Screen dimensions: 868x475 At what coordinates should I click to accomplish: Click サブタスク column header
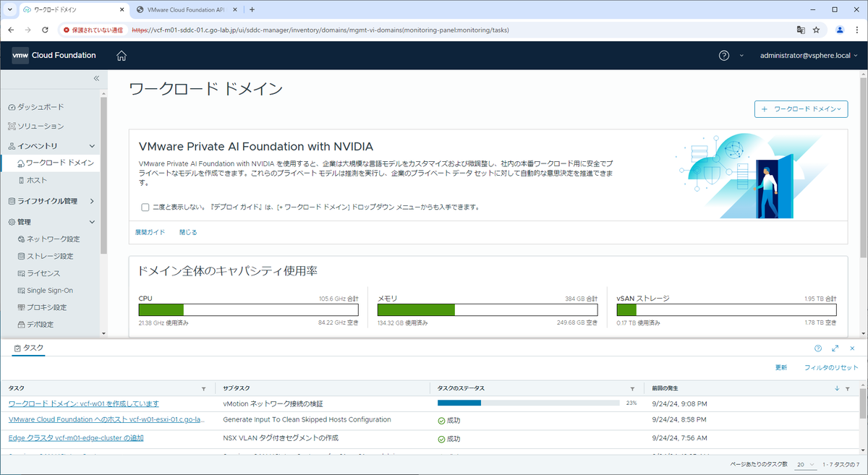[x=237, y=389]
